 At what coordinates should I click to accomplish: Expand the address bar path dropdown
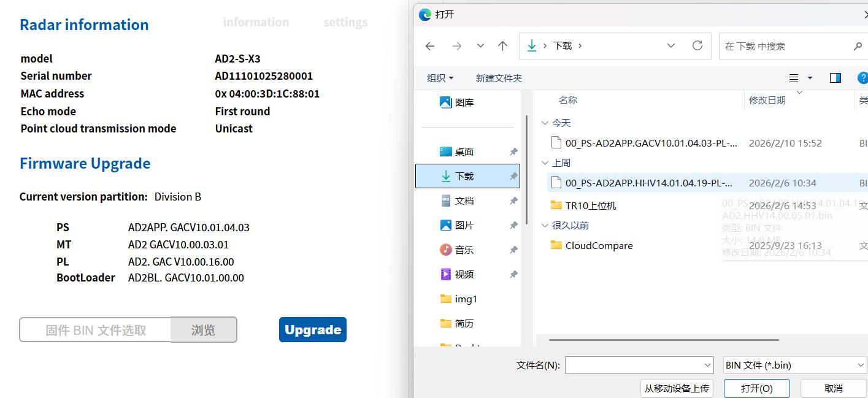click(x=671, y=46)
